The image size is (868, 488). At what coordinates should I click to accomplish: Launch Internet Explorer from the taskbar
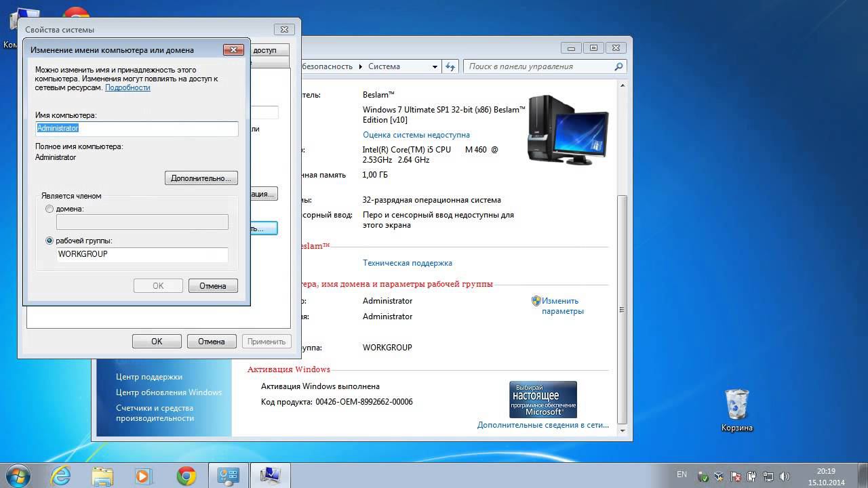(x=60, y=476)
